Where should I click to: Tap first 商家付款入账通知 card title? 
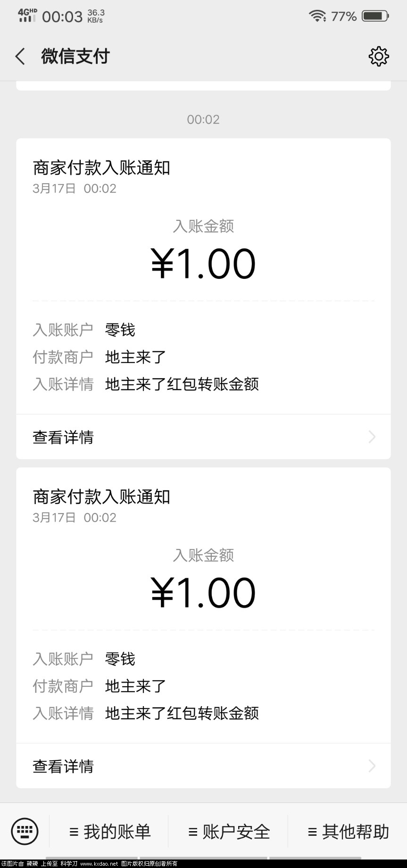pyautogui.click(x=101, y=168)
